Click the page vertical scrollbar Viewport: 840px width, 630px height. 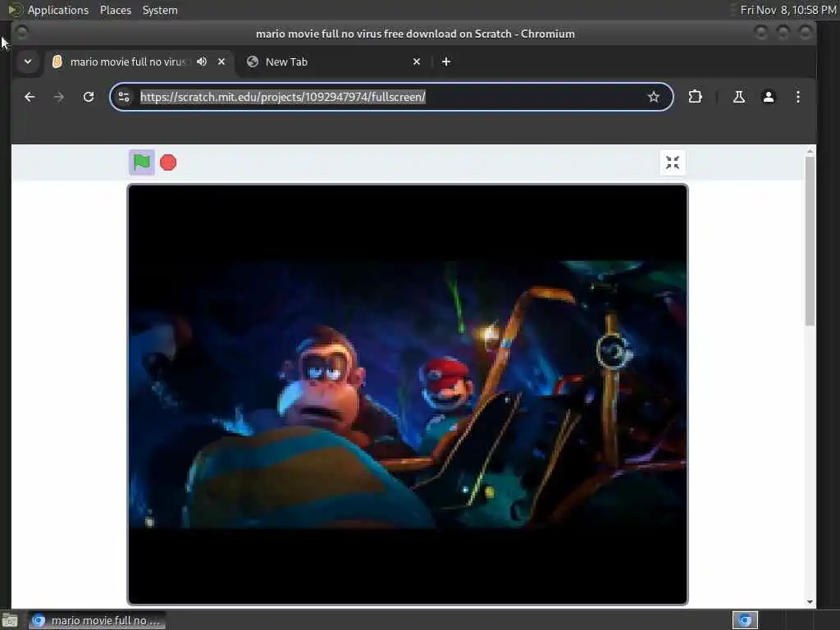(810, 241)
